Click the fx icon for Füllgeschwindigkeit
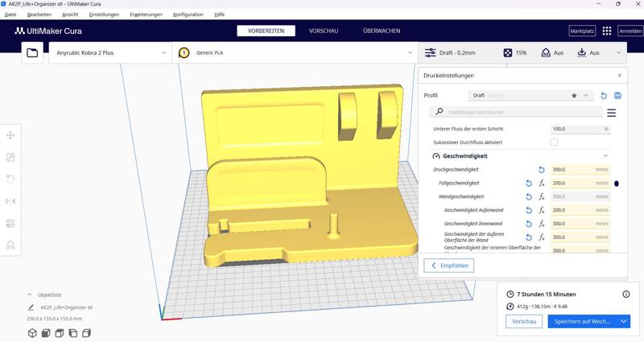This screenshot has width=644, height=342. [542, 183]
